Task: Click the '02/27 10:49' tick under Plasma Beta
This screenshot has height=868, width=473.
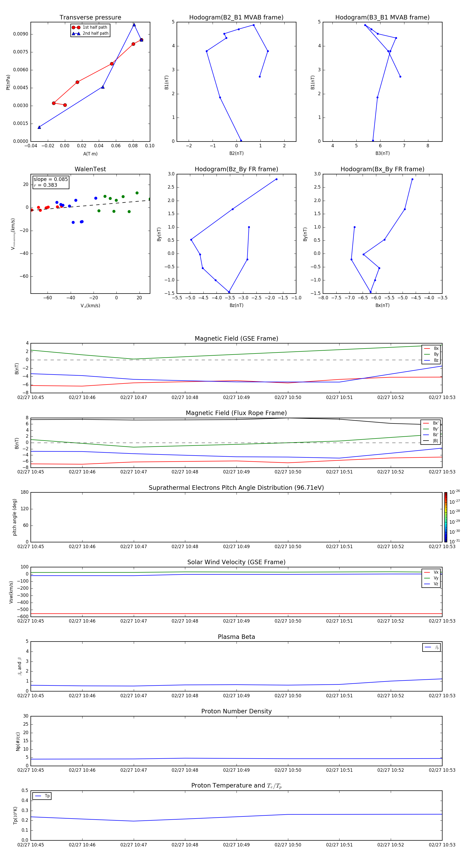Action: click(x=236, y=695)
